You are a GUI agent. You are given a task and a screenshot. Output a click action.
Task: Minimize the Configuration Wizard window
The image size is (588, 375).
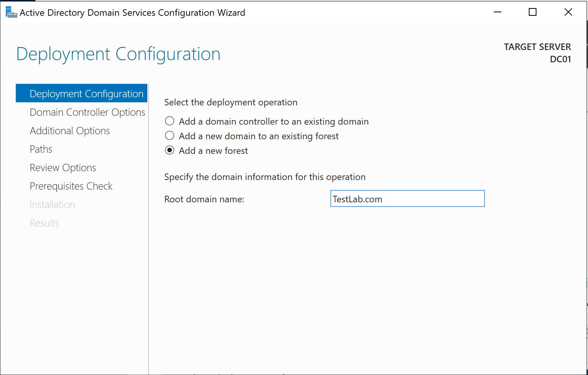[498, 12]
